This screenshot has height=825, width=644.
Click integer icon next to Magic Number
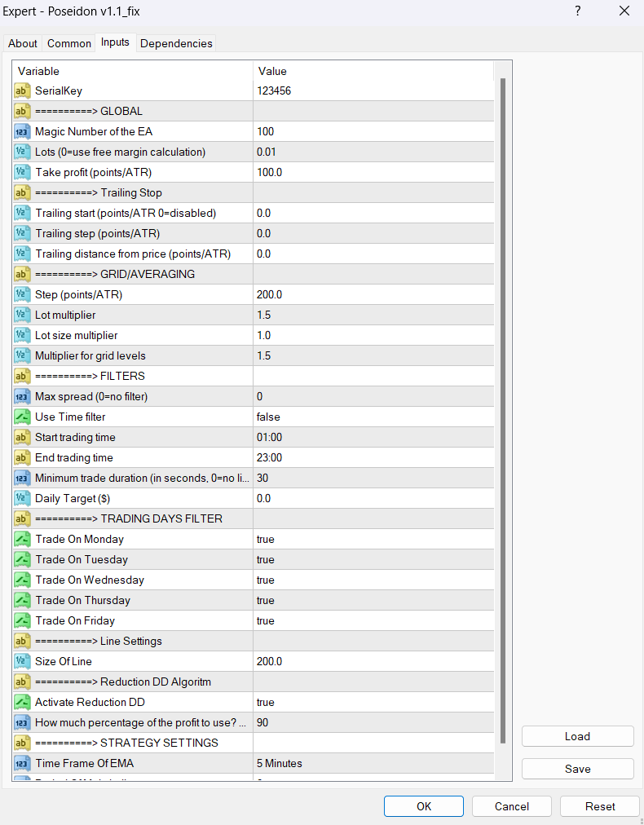click(x=23, y=131)
